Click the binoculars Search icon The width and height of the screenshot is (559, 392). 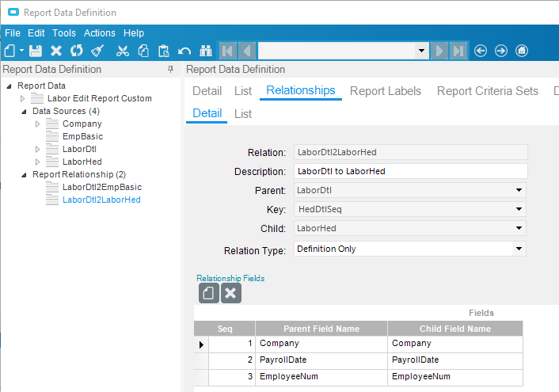coord(206,51)
